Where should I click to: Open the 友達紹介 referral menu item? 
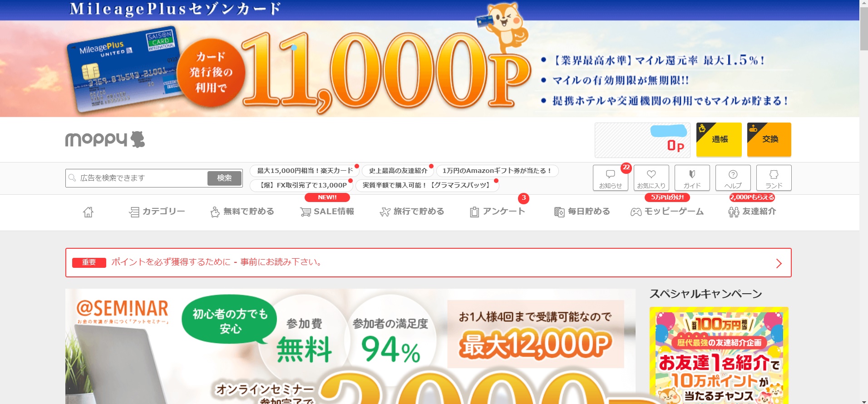click(x=752, y=212)
